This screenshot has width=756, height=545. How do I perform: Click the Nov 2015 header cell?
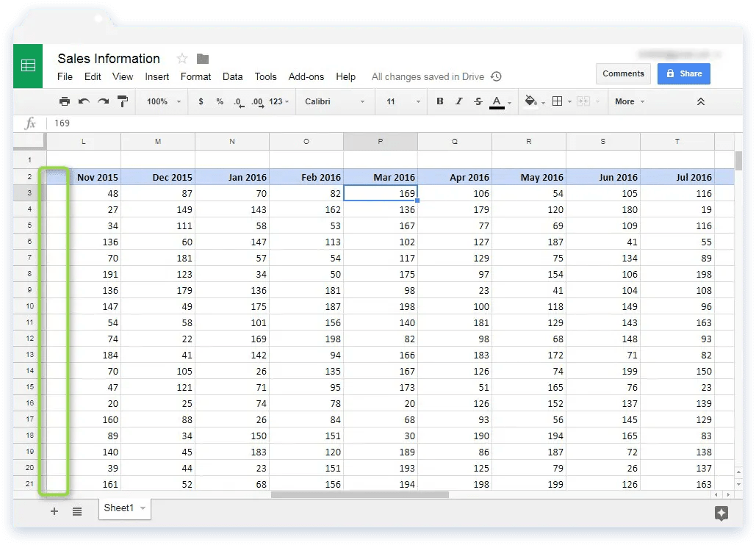[84, 177]
